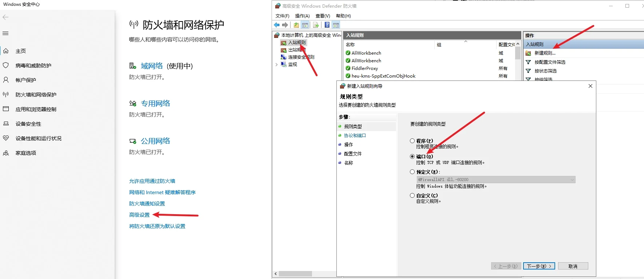Click the Export list toolbar icon
This screenshot has height=279, width=644.
pyautogui.click(x=316, y=25)
